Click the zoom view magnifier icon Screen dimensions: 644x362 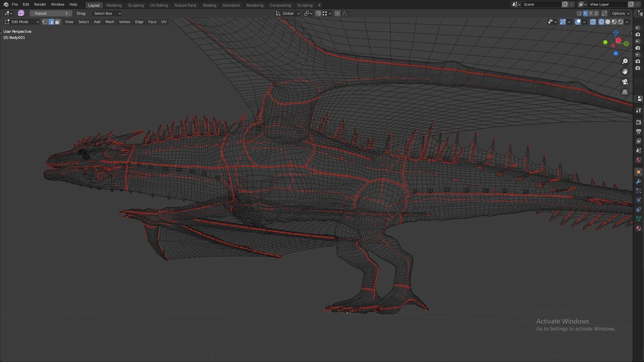tap(625, 61)
